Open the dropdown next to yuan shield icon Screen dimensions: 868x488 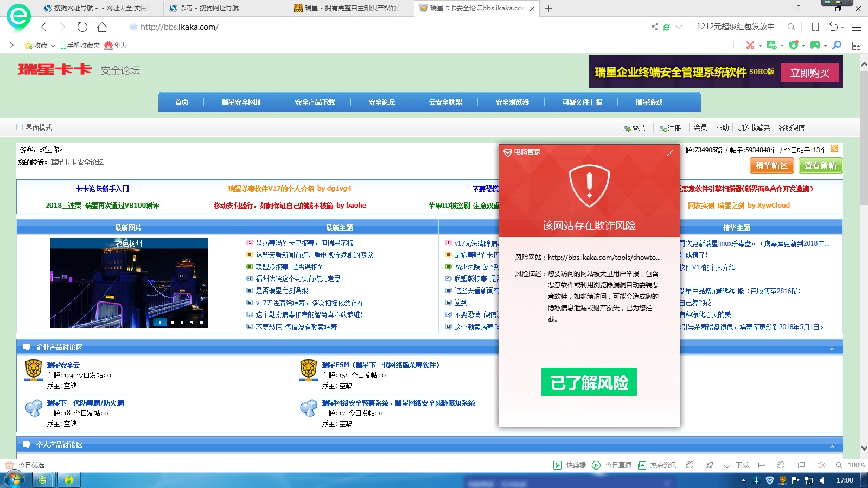[x=803, y=46]
